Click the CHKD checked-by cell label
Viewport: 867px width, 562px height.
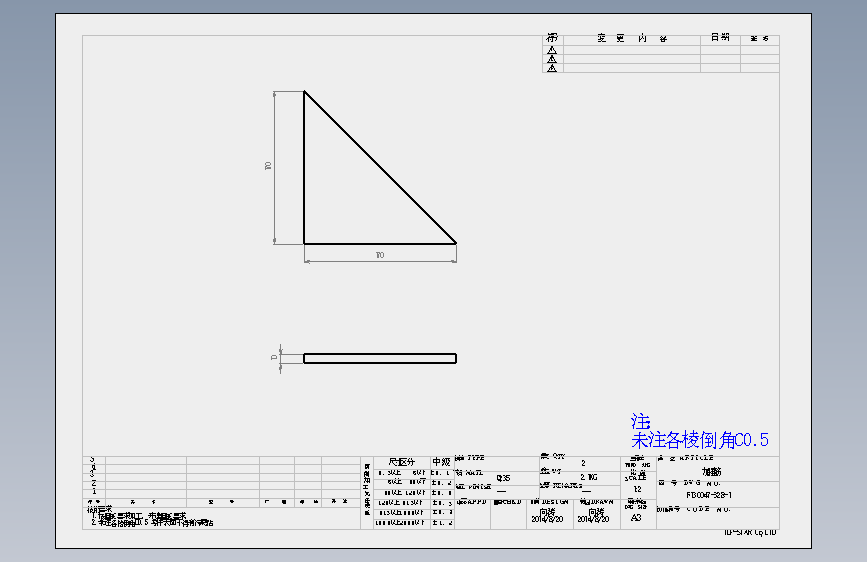click(x=508, y=502)
